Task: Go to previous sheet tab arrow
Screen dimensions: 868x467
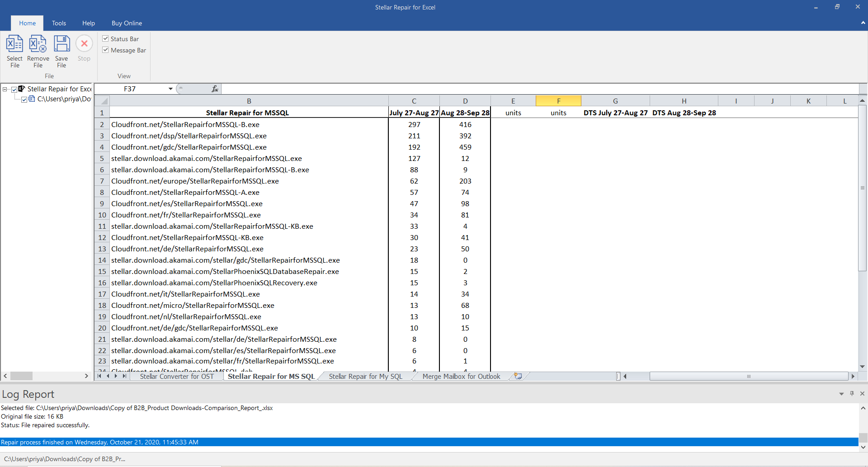Action: (108, 376)
